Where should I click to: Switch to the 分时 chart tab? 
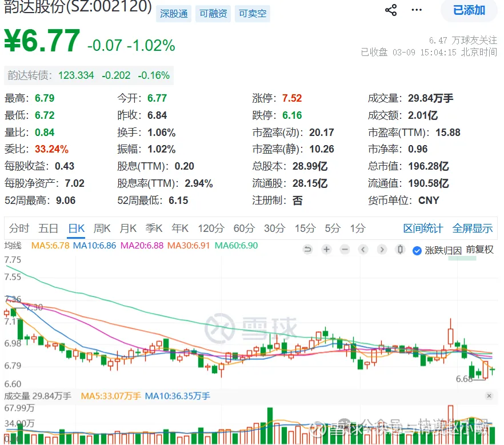pos(19,228)
